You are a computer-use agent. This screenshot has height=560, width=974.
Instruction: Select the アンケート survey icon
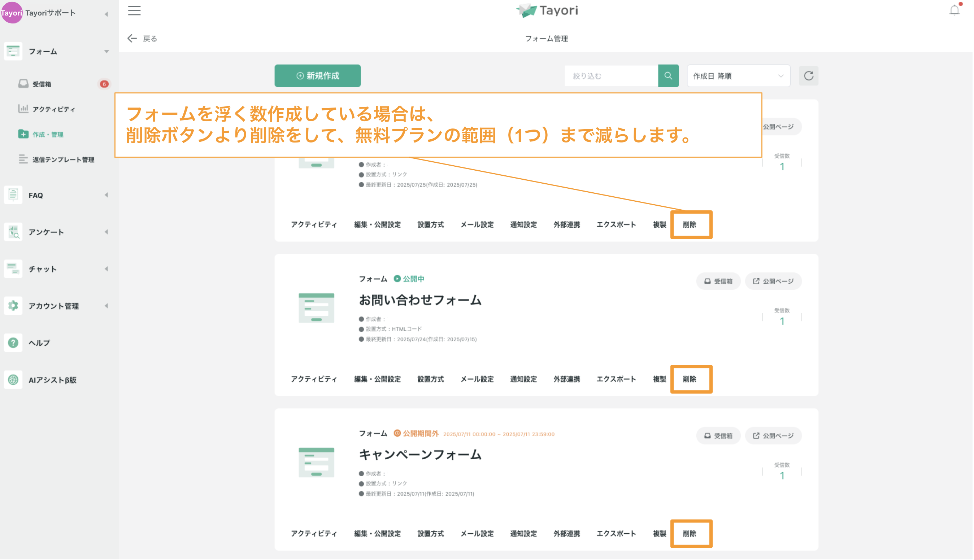(x=13, y=232)
